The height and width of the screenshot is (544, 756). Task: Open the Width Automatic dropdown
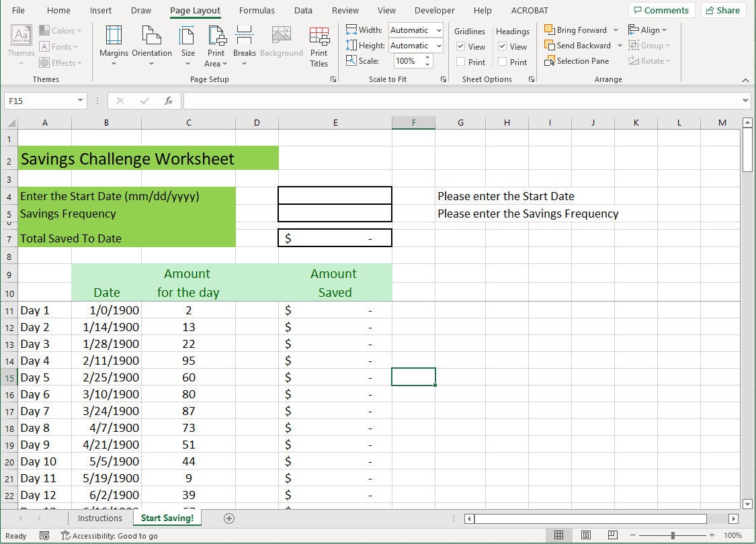pyautogui.click(x=439, y=30)
